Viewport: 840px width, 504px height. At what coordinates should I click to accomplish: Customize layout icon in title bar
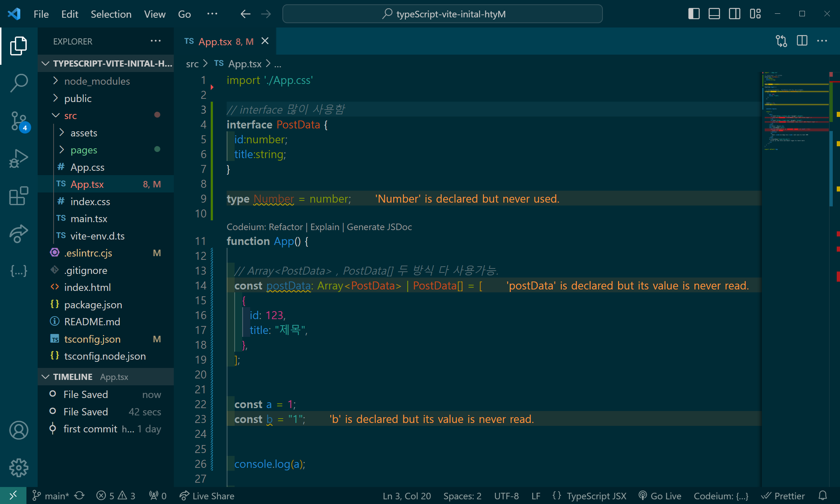pos(755,14)
